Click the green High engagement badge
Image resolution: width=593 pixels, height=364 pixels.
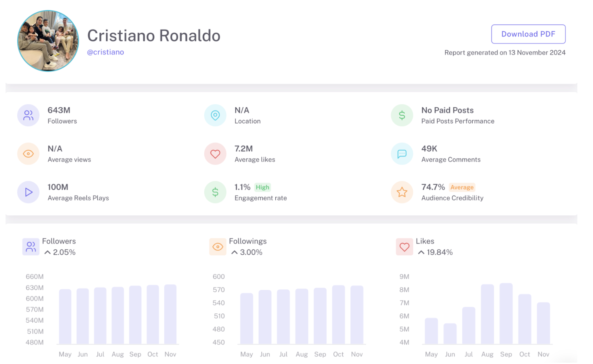262,187
